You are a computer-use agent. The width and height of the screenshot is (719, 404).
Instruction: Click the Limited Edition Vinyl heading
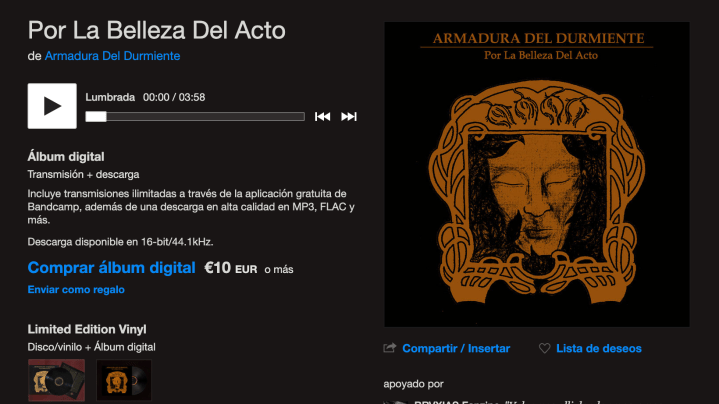(87, 329)
